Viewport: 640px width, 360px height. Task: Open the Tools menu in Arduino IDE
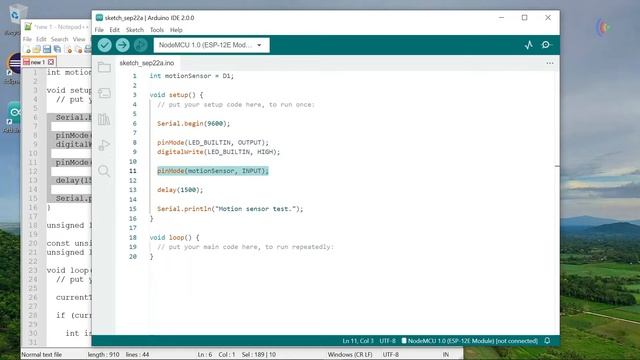click(157, 30)
